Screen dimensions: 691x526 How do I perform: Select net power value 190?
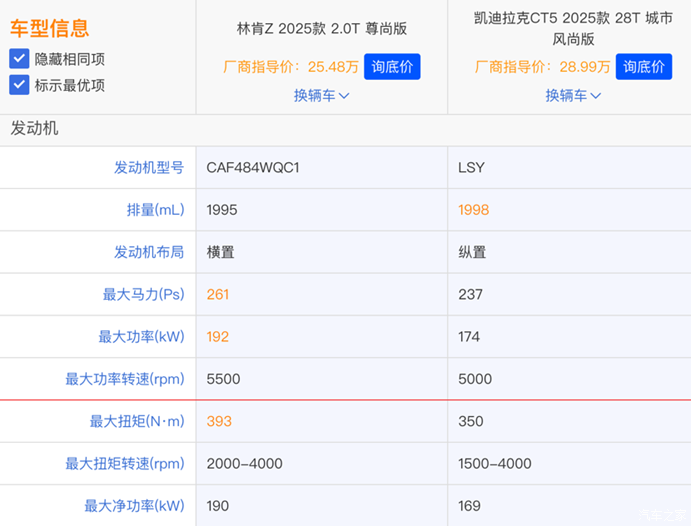[218, 506]
